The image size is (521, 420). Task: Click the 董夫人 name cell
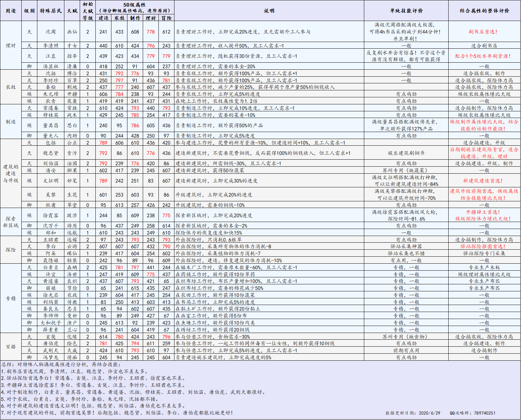tap(51, 136)
